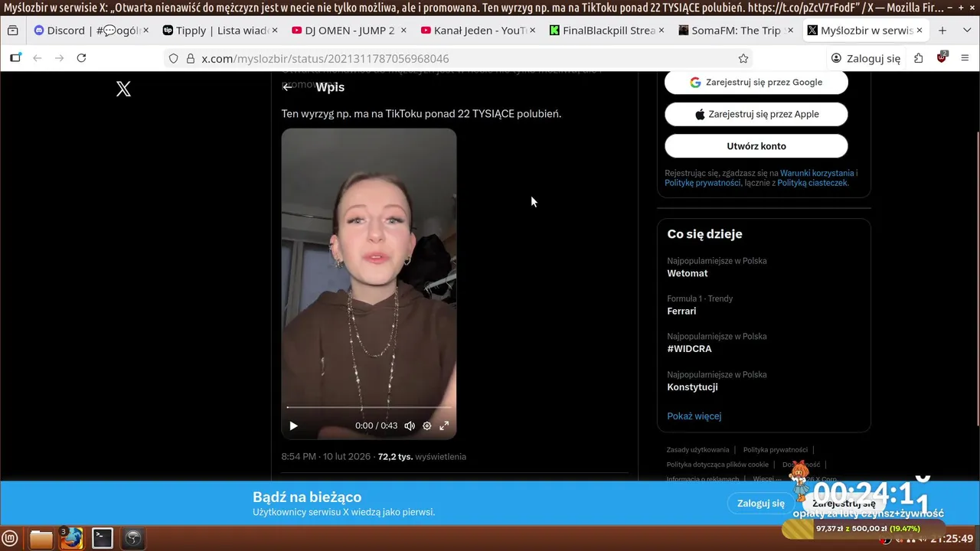The height and width of the screenshot is (551, 980).
Task: Open footer Polityka prywatności link
Action: click(775, 450)
